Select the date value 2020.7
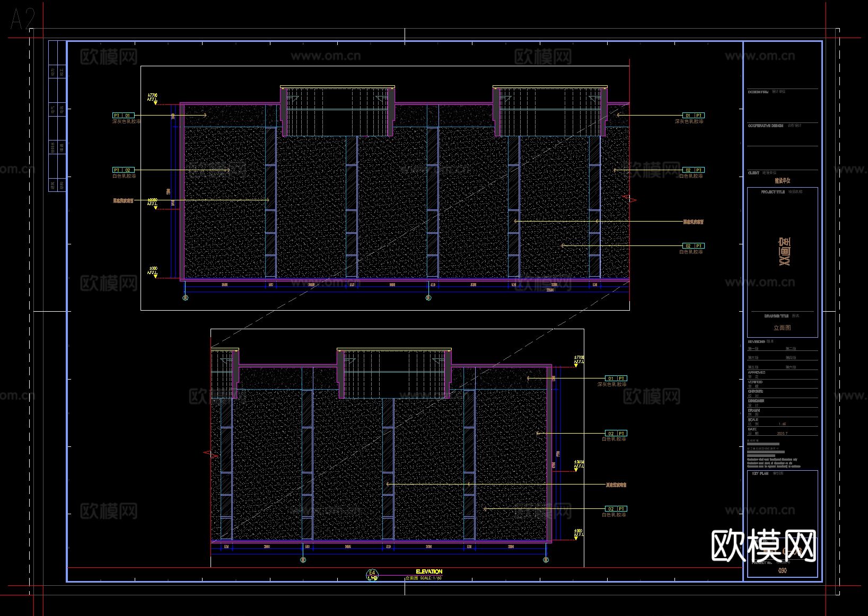The height and width of the screenshot is (616, 868). [782, 434]
